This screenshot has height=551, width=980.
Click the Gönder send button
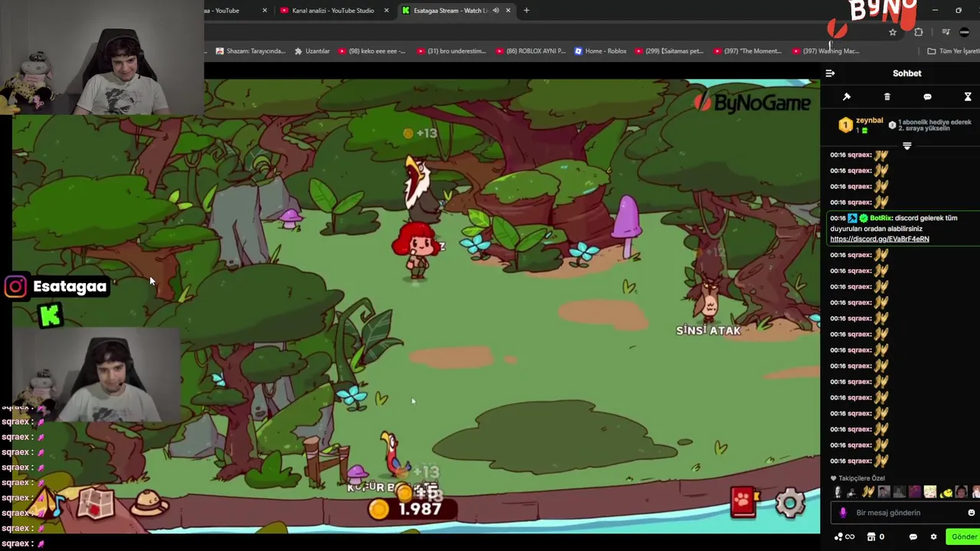tap(964, 537)
